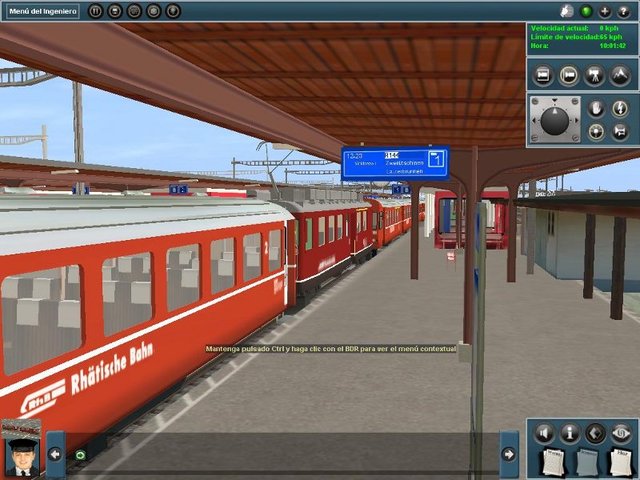Click the green status light indicator
This screenshot has width=640, height=480.
point(585,11)
